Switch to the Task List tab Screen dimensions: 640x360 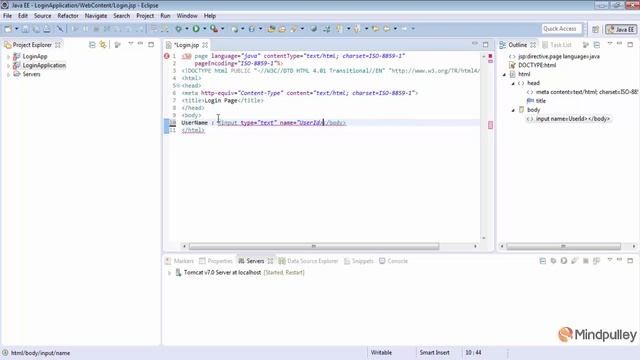pos(557,45)
